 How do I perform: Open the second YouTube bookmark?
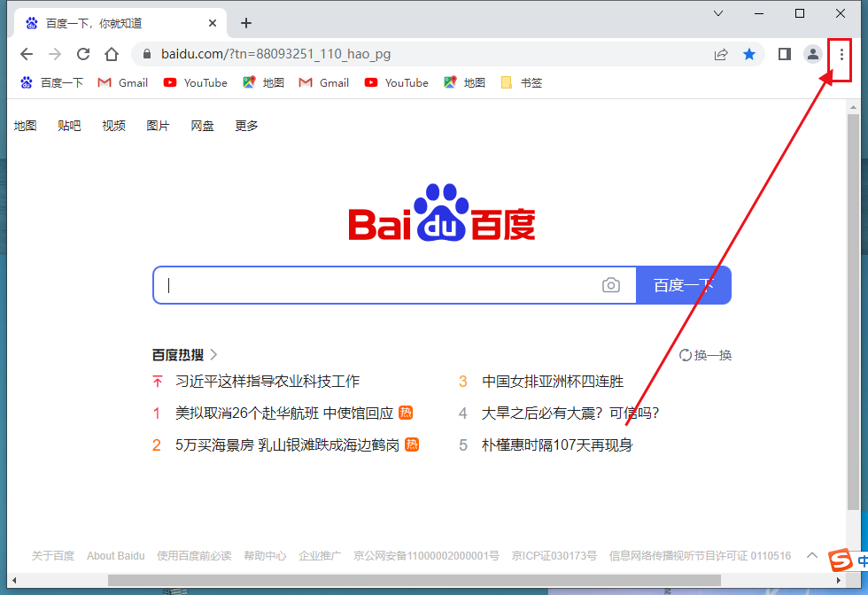(x=397, y=83)
